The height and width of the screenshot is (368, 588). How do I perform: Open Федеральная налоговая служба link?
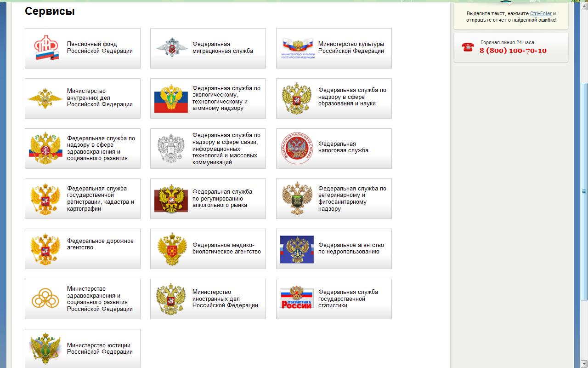tap(343, 147)
